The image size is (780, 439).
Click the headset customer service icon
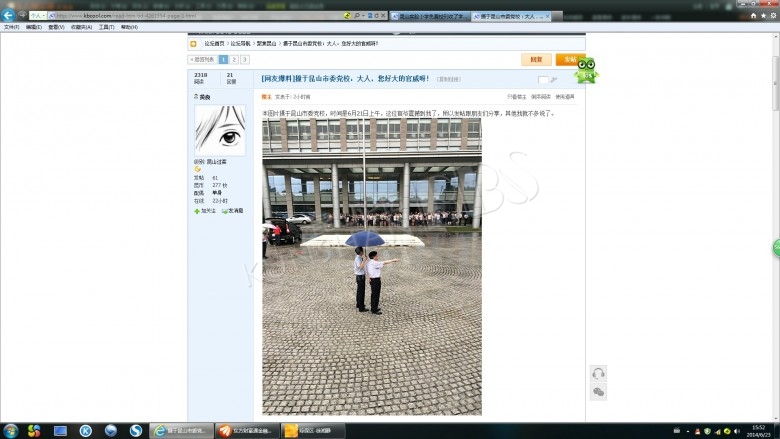pos(598,373)
